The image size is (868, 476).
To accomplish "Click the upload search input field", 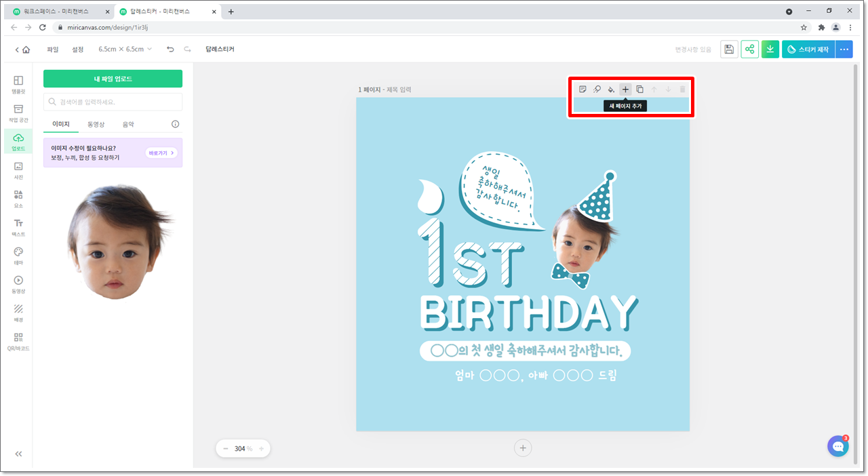I will click(x=113, y=102).
